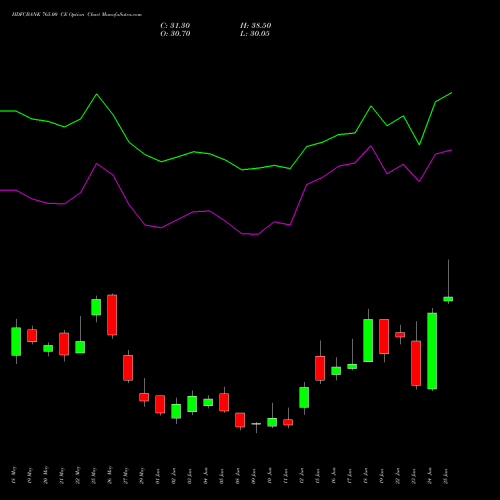Select the low value L: 30.05
Viewport: 500px width, 500px height.
click(255, 34)
